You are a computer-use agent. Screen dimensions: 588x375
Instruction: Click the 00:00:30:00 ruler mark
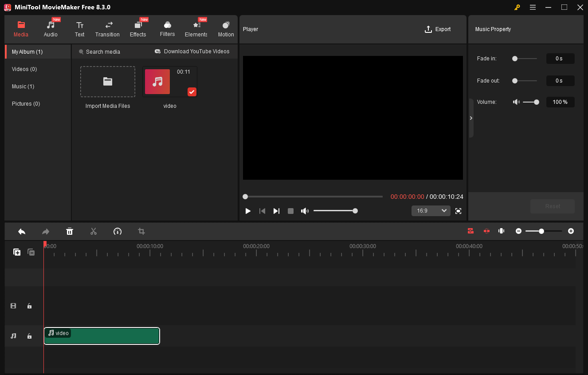363,246
